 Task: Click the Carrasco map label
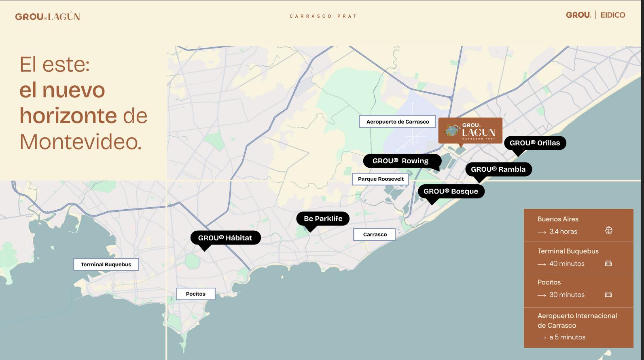[x=375, y=234]
